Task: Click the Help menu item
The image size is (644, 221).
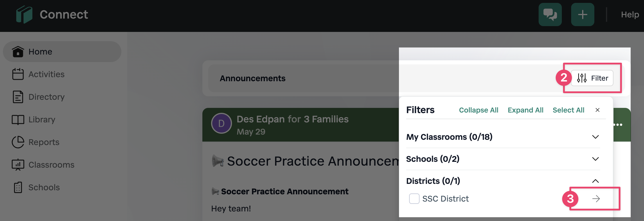Action: pos(630,15)
